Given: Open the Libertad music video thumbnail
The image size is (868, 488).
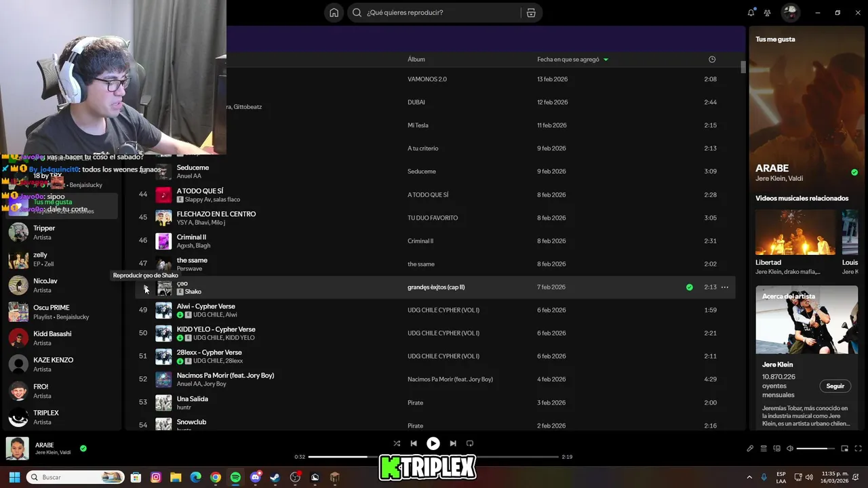Looking at the screenshot, I should [x=795, y=232].
